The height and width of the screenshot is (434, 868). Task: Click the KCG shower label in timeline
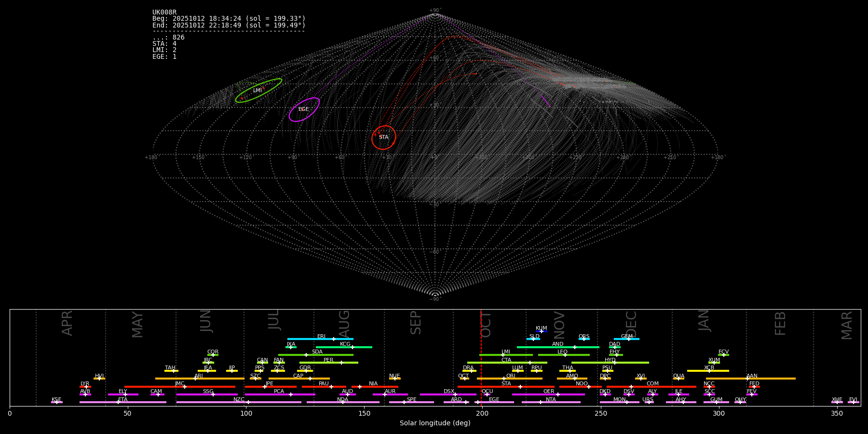345,344
